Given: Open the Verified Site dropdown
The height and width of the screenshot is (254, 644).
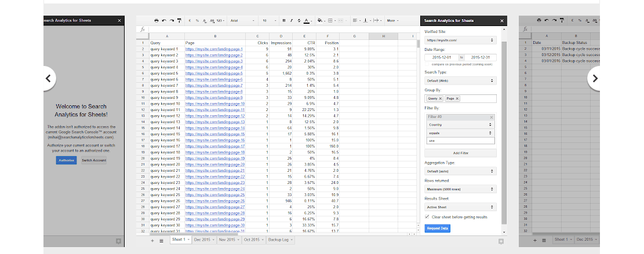Looking at the screenshot, I should [x=460, y=41].
